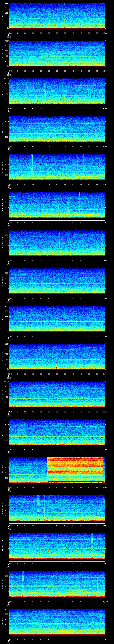
Task: Open the spectrogram panel starting at 23:44:00
Action: click(x=57, y=16)
